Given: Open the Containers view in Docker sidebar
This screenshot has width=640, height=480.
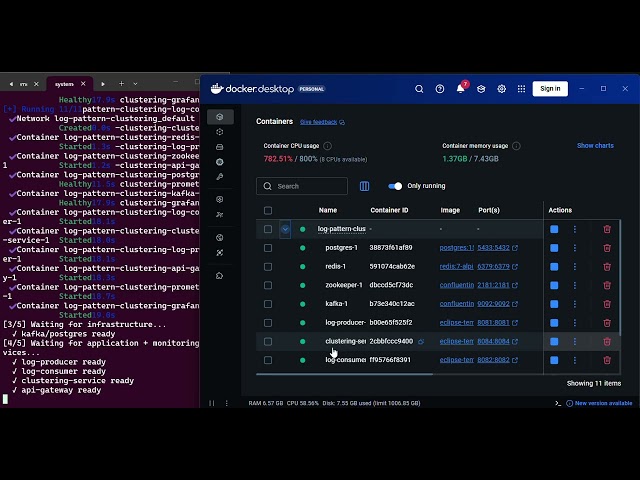Looking at the screenshot, I should click(x=220, y=117).
